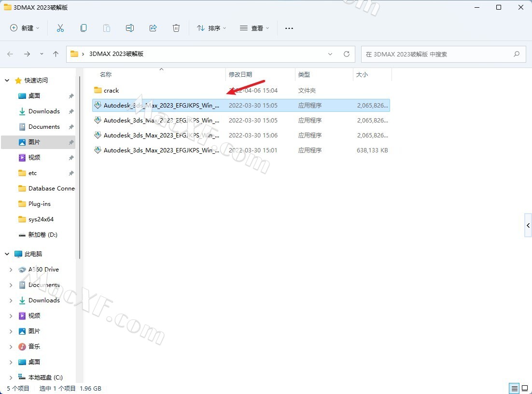532x394 pixels.
Task: Click the Delete trash icon
Action: coord(176,28)
